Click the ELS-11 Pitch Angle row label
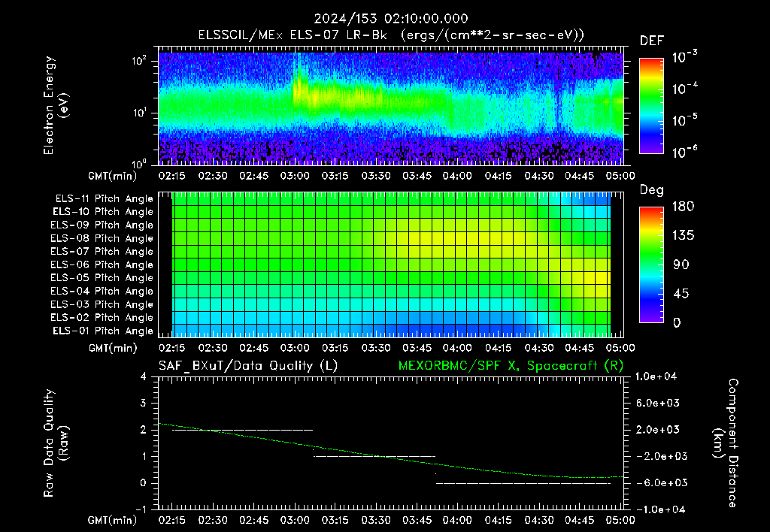 pyautogui.click(x=104, y=199)
